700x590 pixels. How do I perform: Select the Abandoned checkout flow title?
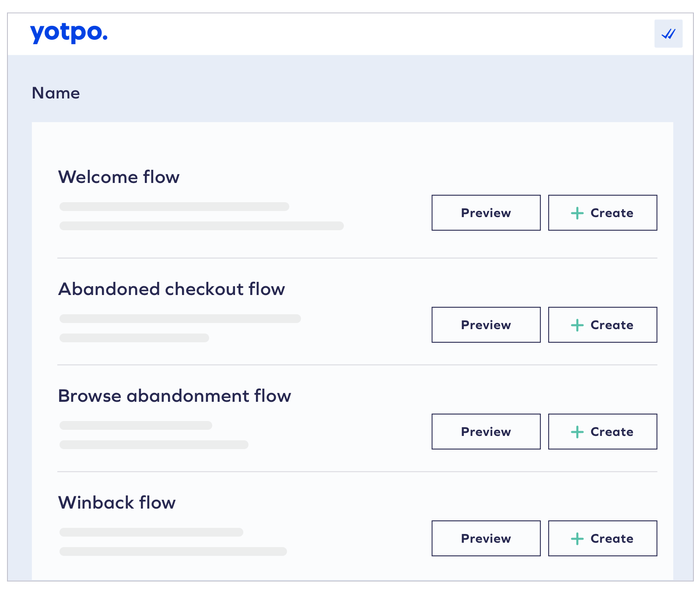[171, 289]
